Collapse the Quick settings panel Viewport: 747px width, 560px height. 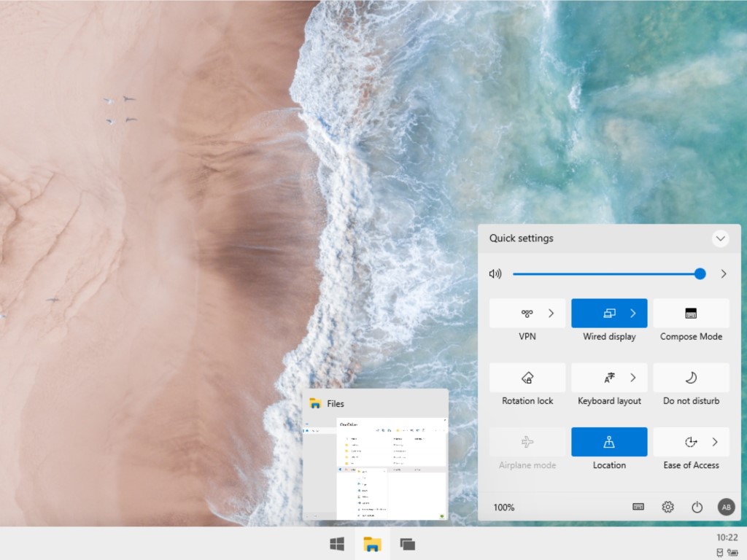(x=720, y=238)
